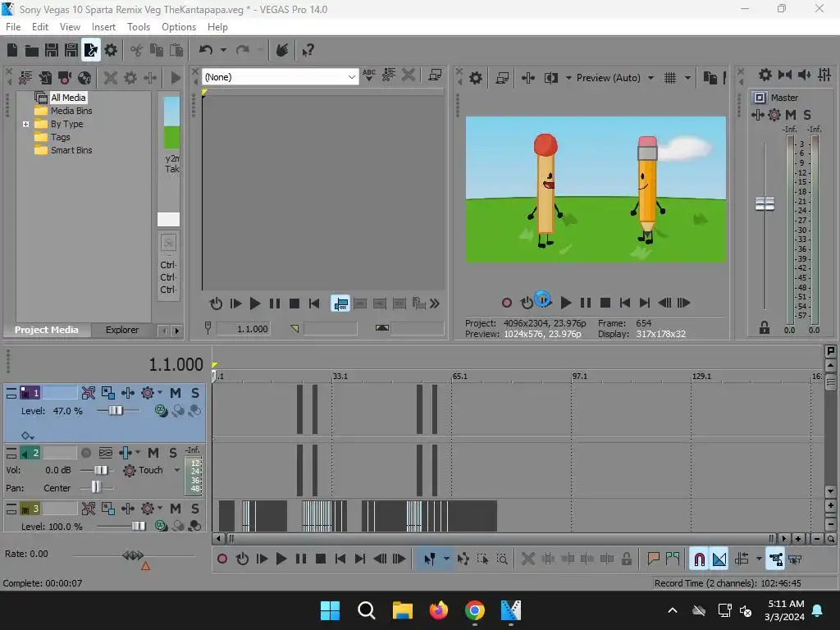Image resolution: width=840 pixels, height=630 pixels.
Task: Toggle Split Screen View in preview
Action: coord(551,78)
